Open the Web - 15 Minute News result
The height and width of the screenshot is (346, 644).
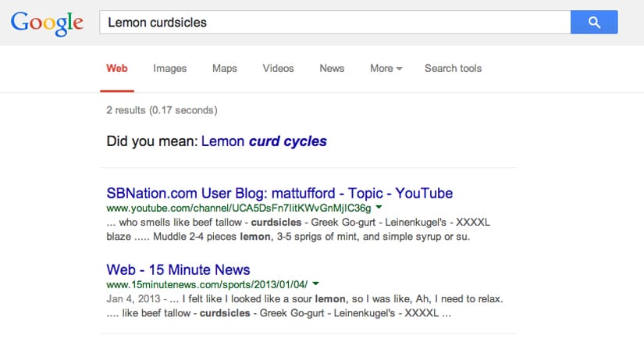point(178,270)
